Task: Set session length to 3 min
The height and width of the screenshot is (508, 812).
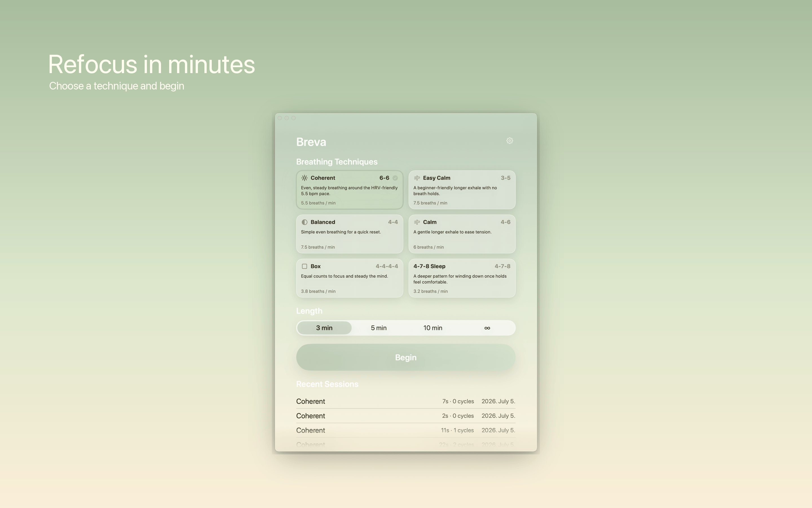Action: 324,328
